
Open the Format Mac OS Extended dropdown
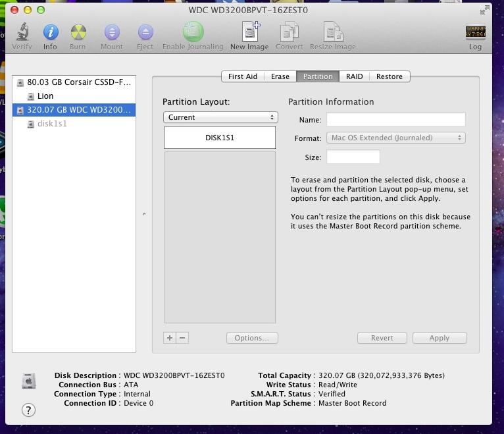(396, 138)
